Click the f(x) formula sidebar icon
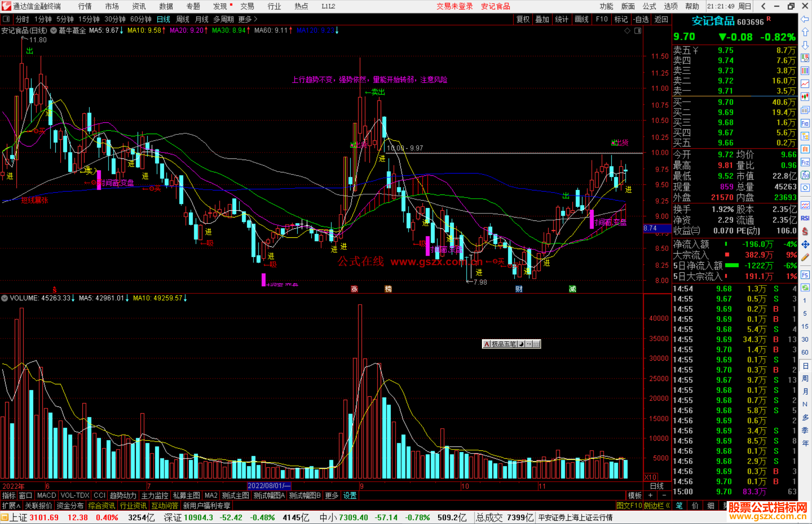The image size is (812, 524). (805, 175)
